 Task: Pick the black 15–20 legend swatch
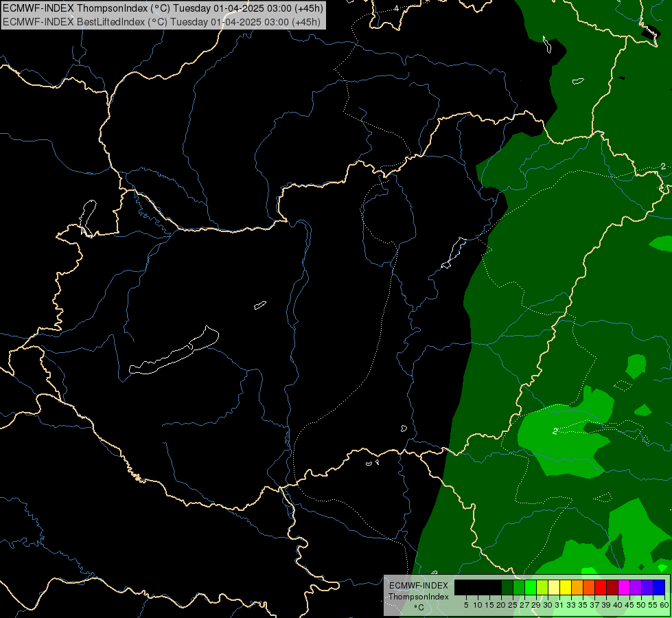pos(496,587)
